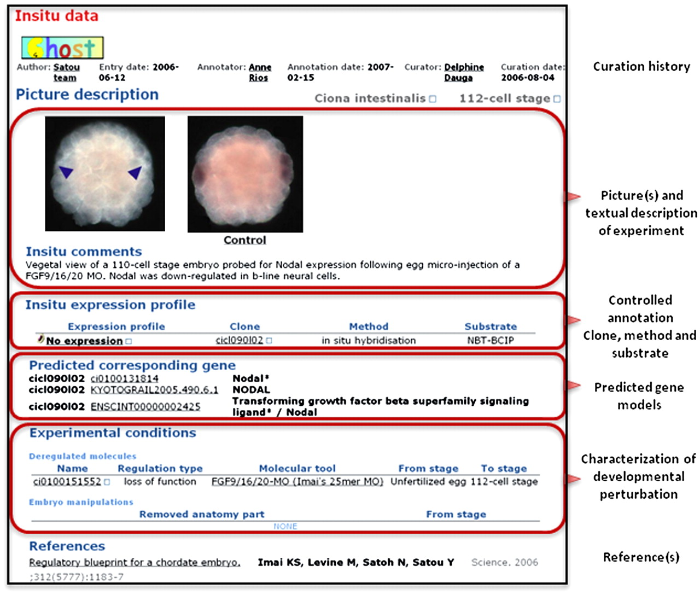This screenshot has height=595, width=700.
Task: Open annotator Anne Rios profile link
Action: coord(259,72)
